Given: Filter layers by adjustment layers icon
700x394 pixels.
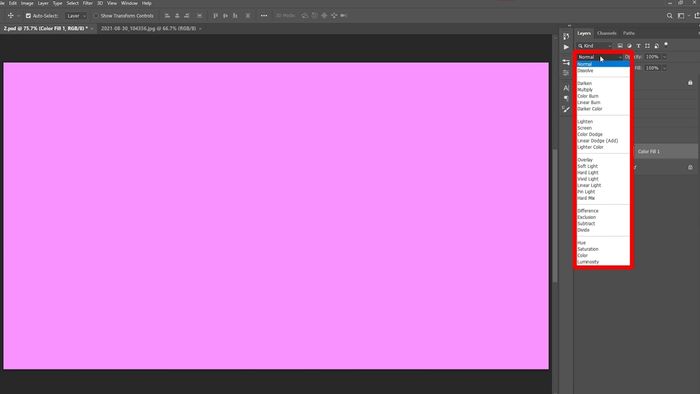Looking at the screenshot, I should coord(629,46).
